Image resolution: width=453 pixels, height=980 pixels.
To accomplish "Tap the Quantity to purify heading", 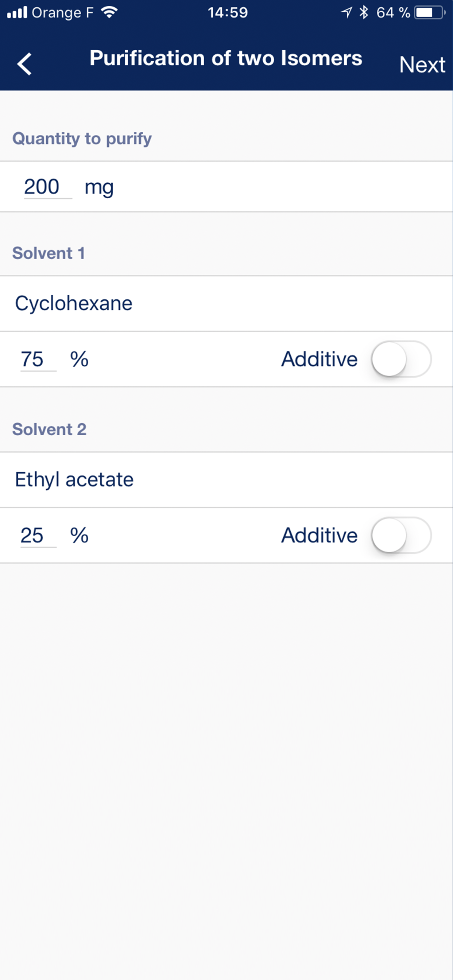I will 82,139.
